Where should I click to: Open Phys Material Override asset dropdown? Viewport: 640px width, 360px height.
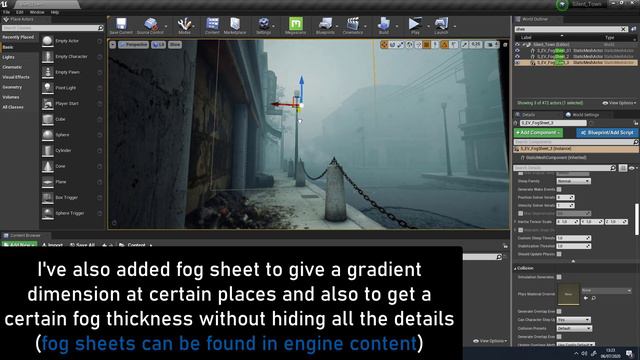[x=607, y=291]
